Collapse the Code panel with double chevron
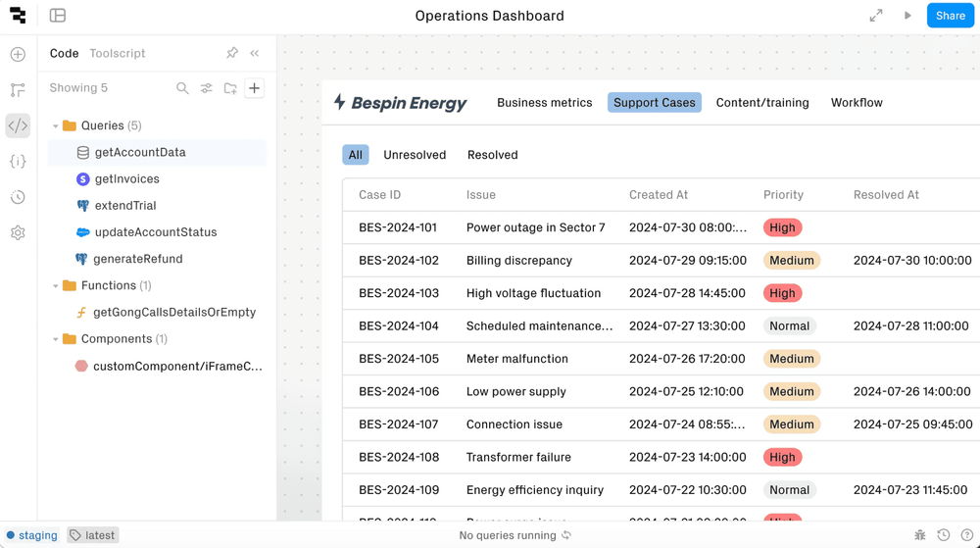 click(255, 53)
